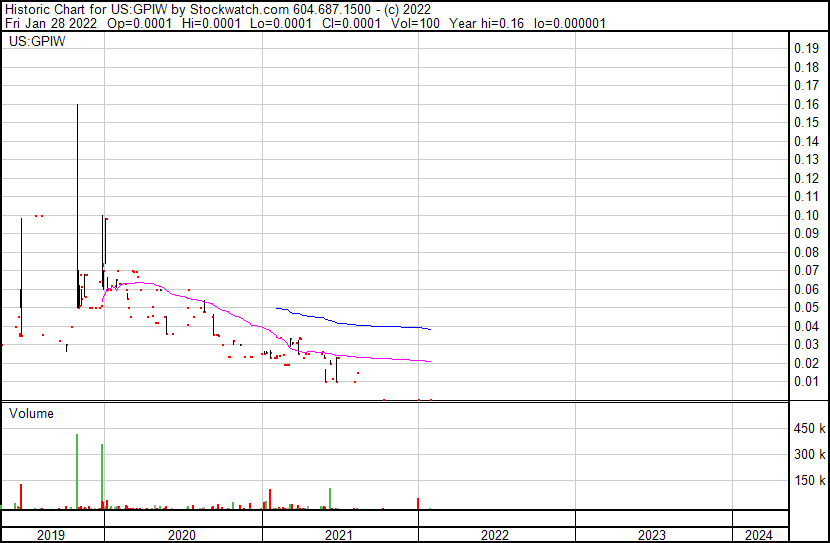Click the Volume panel label
This screenshot has width=830, height=543.
coord(31,413)
